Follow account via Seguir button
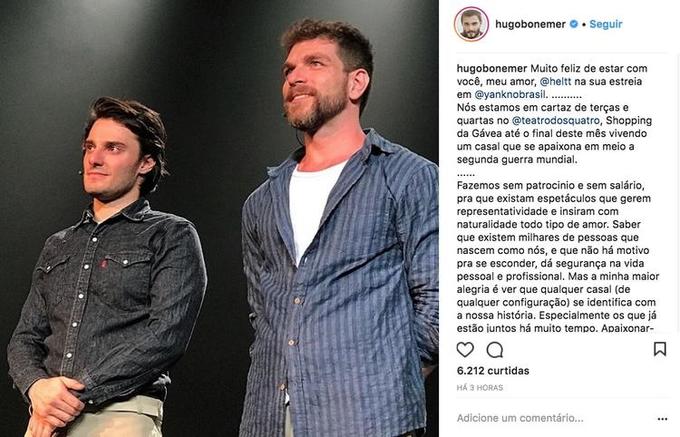Screen dimensions: 680x437 [605, 24]
